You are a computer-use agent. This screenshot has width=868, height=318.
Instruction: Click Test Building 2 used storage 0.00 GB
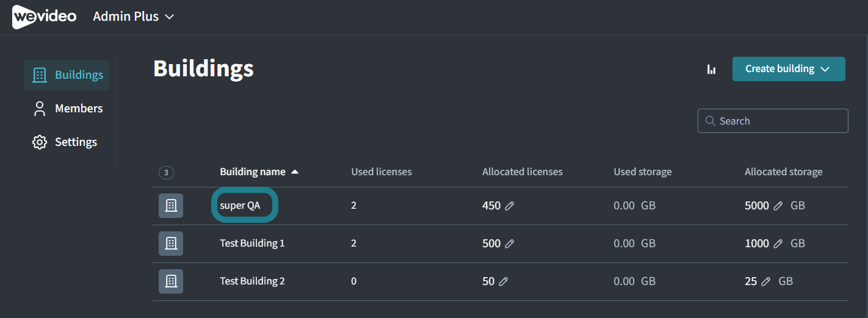coord(635,281)
